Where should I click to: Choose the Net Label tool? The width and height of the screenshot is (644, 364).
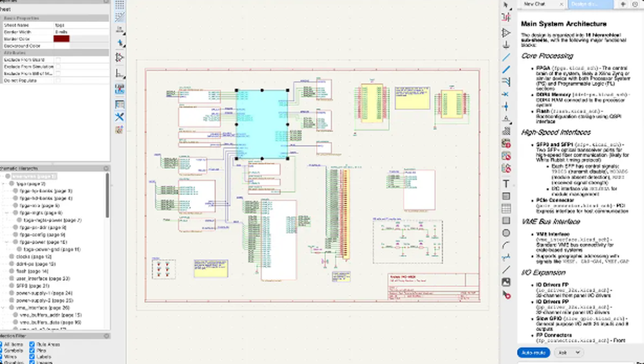pos(506,119)
